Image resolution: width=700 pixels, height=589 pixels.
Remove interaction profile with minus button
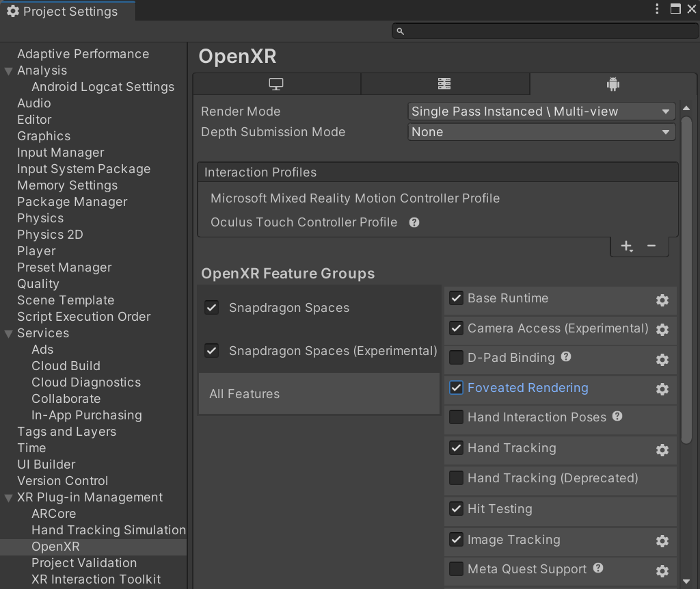tap(651, 246)
